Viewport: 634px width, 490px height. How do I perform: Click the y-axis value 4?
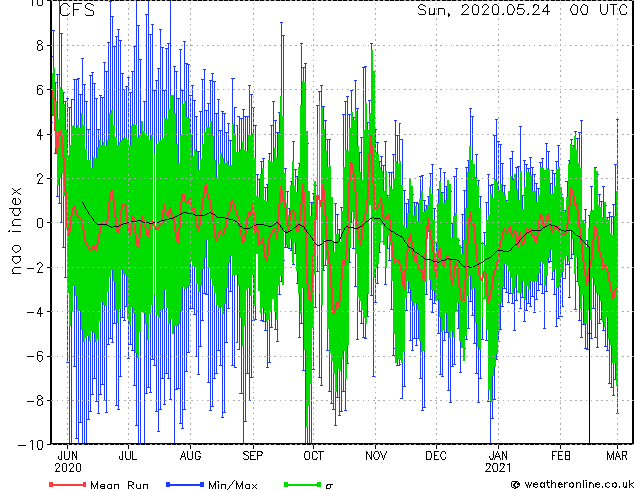click(40, 135)
